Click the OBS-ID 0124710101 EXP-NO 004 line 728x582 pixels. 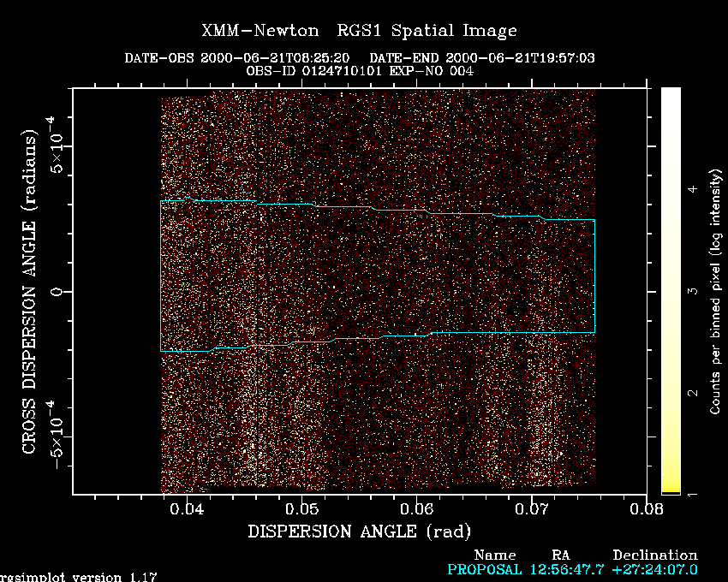[x=360, y=71]
